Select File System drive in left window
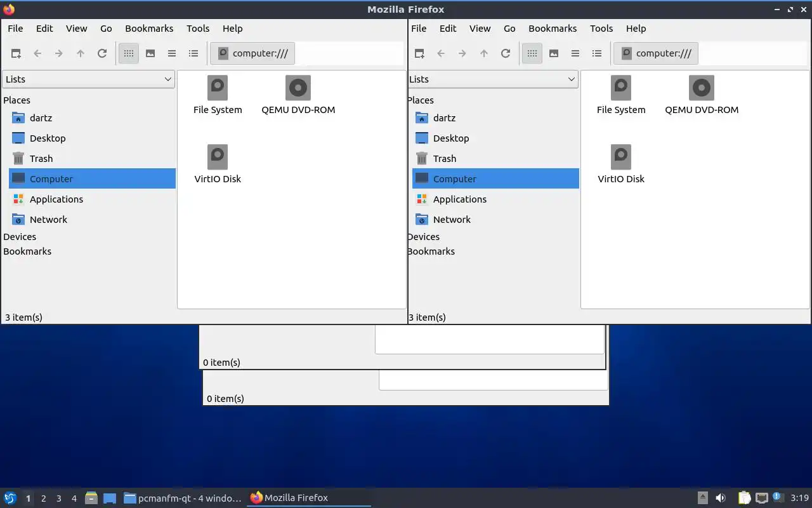 tap(218, 95)
